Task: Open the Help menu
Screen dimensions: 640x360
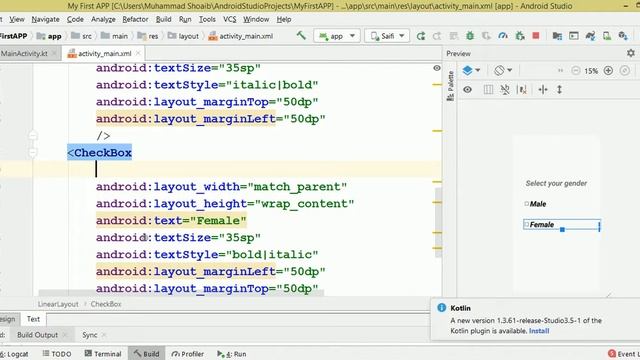Action: [284, 19]
